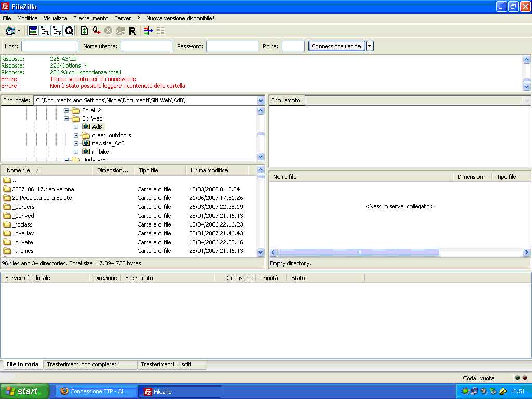Toggle the remote directory tree icon
532x399 pixels.
click(x=57, y=31)
